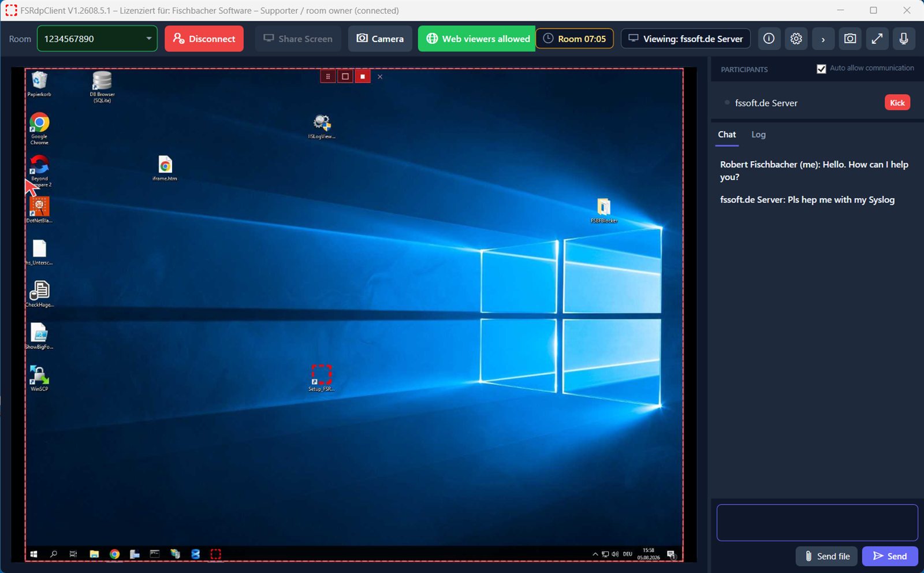Screen dimensions: 924x573
Task: Select the hs_Untersc... file on remote desktop
Action: point(39,252)
